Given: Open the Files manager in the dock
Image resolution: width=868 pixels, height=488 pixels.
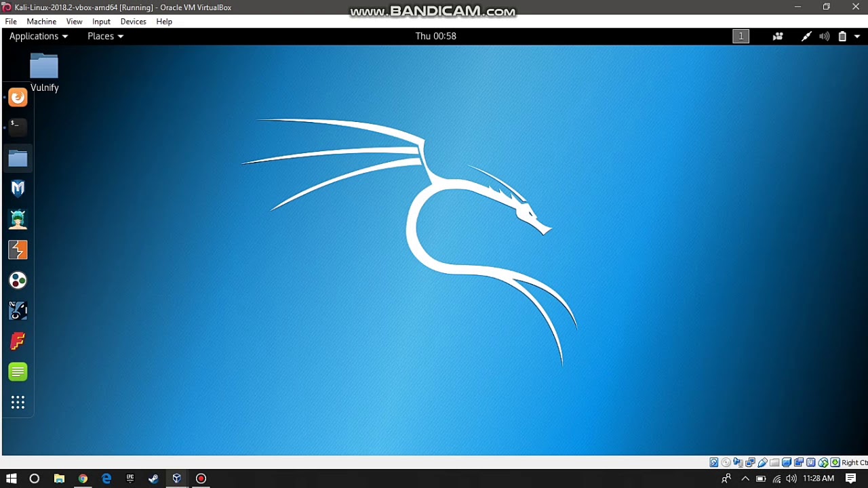Looking at the screenshot, I should (18, 159).
